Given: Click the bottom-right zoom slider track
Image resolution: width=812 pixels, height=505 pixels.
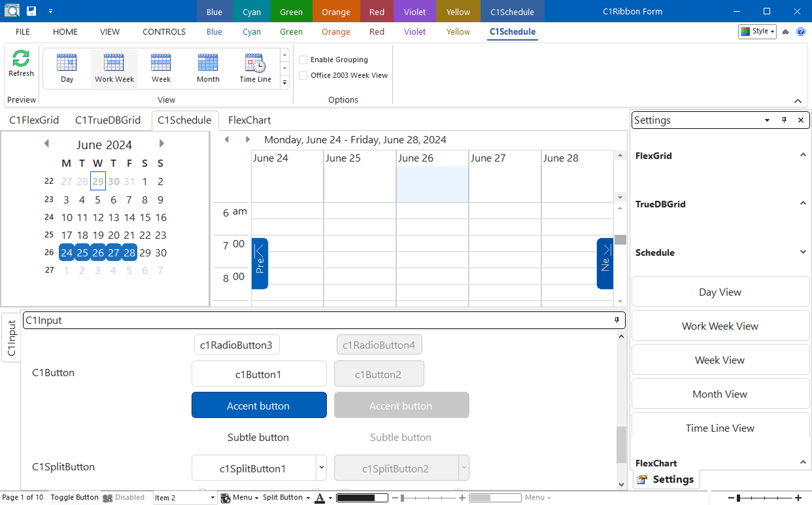Looking at the screenshot, I should point(764,498).
